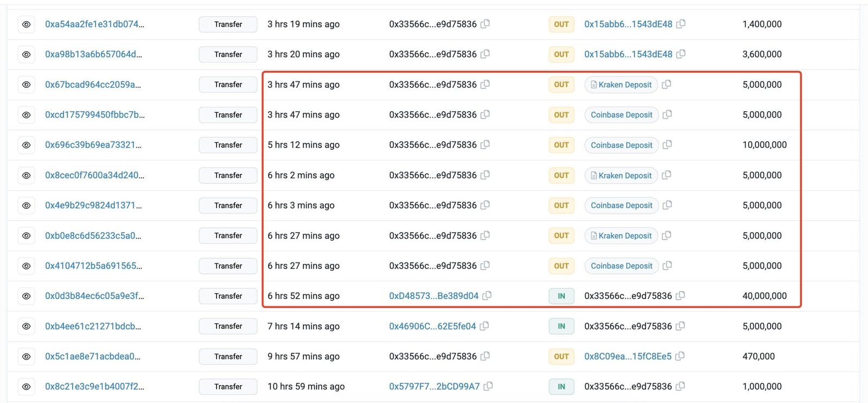The width and height of the screenshot is (868, 403).
Task: Copy sender address 0x46906C...62E5fe04
Action: click(484, 326)
